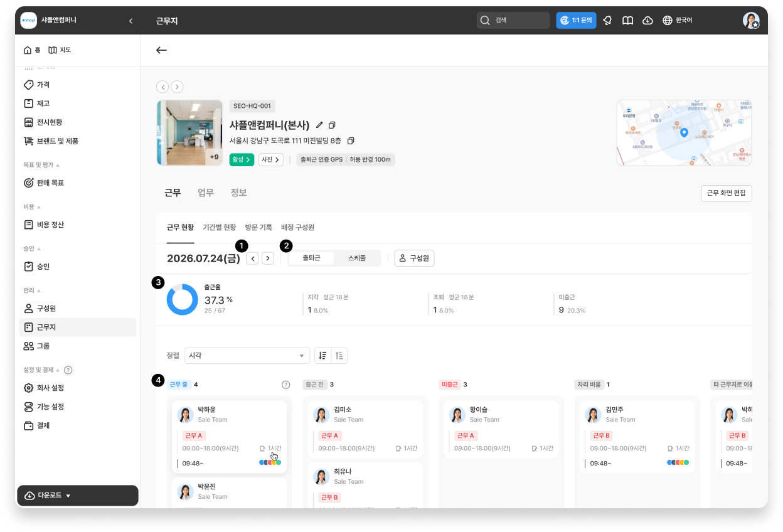Image resolution: width=783 pixels, height=532 pixels.
Task: Click the 출근율 donut chart
Action: click(183, 299)
